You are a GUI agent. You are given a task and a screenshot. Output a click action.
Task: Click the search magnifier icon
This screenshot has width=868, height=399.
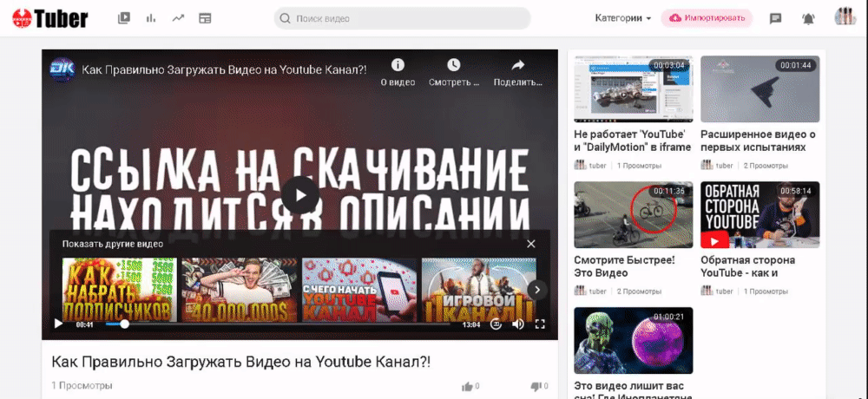coord(285,19)
